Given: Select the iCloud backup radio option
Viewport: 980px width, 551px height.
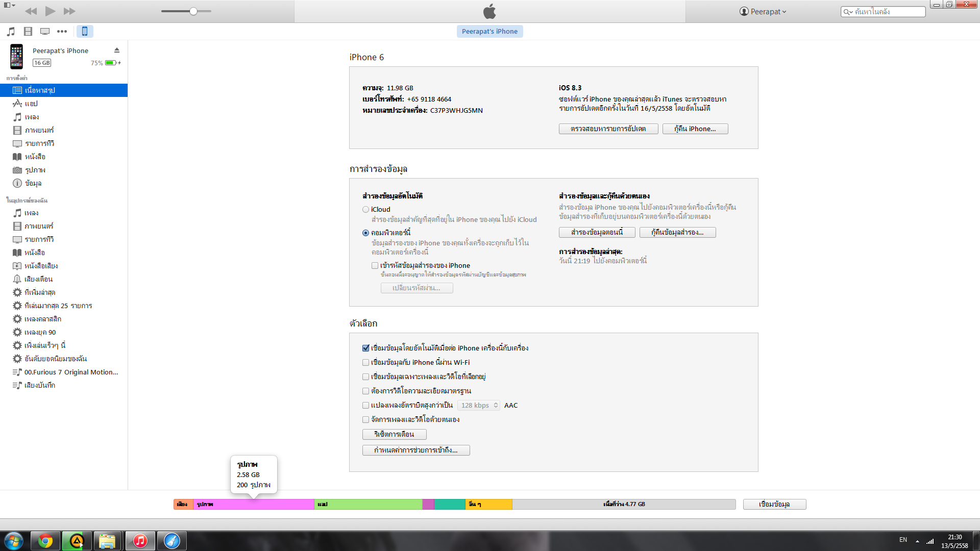Looking at the screenshot, I should click(x=365, y=210).
